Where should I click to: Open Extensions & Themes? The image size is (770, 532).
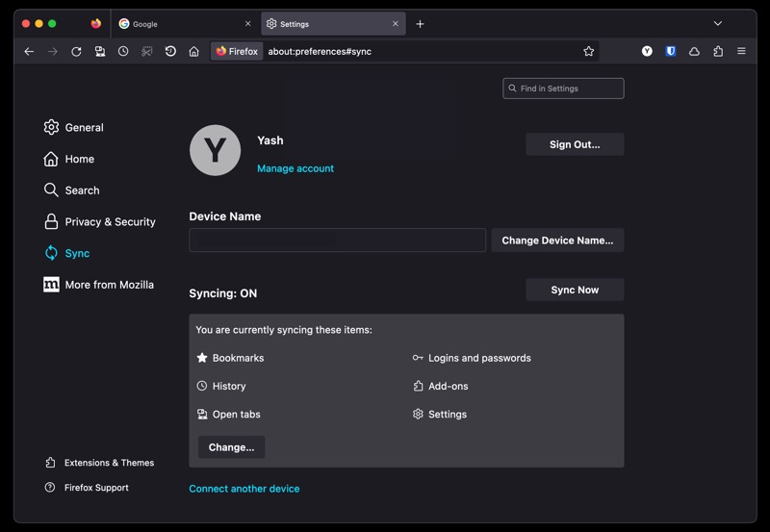(x=100, y=463)
